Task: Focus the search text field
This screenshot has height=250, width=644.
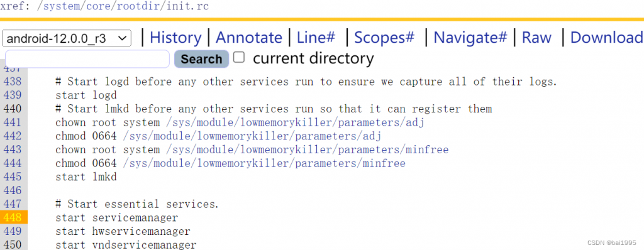Action: tap(87, 58)
